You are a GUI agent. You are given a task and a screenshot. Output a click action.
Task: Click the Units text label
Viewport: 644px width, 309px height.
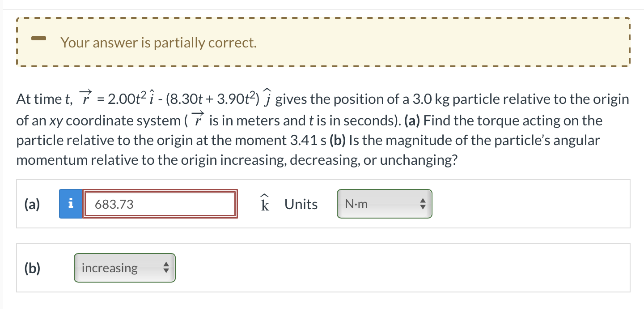[300, 204]
